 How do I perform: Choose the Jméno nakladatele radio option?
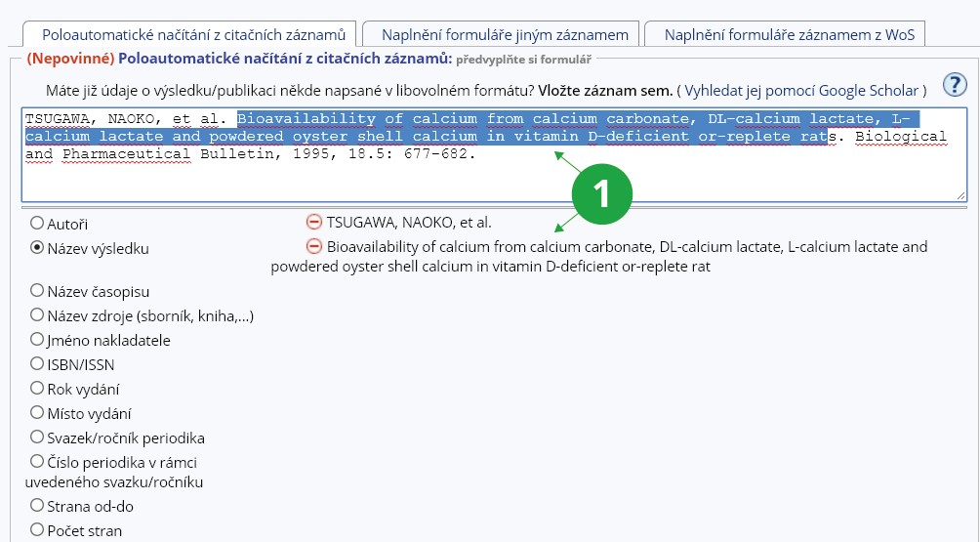tap(37, 339)
